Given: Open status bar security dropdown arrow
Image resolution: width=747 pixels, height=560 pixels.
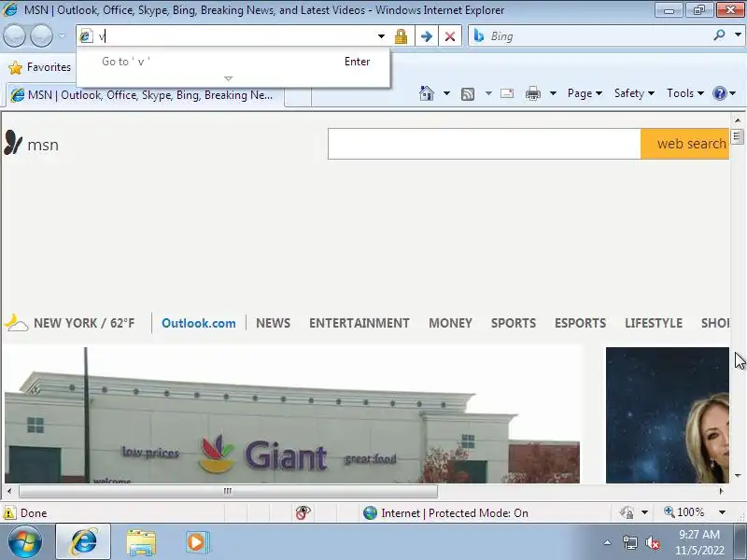Looking at the screenshot, I should [644, 512].
